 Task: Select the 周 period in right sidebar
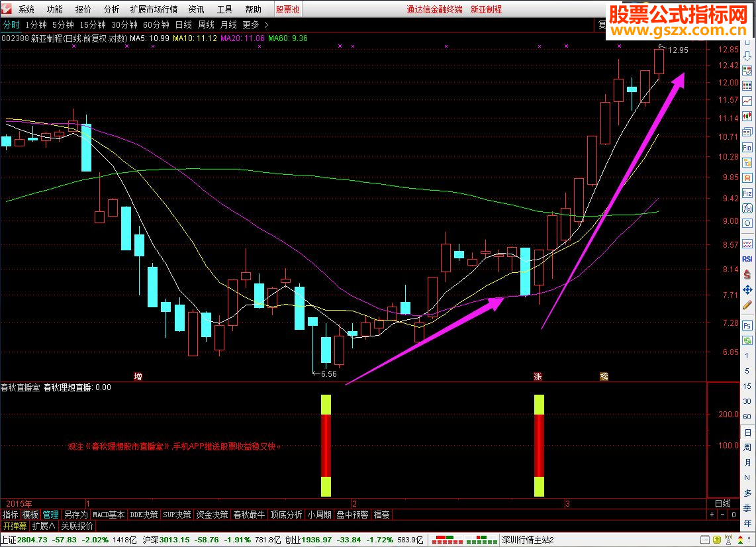tap(747, 447)
